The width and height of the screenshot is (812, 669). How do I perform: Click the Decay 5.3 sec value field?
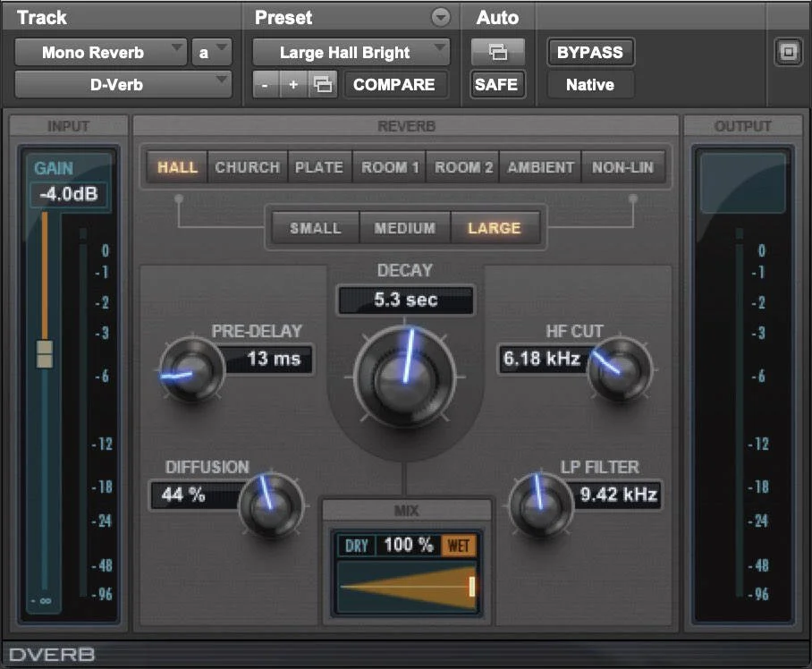click(x=405, y=300)
